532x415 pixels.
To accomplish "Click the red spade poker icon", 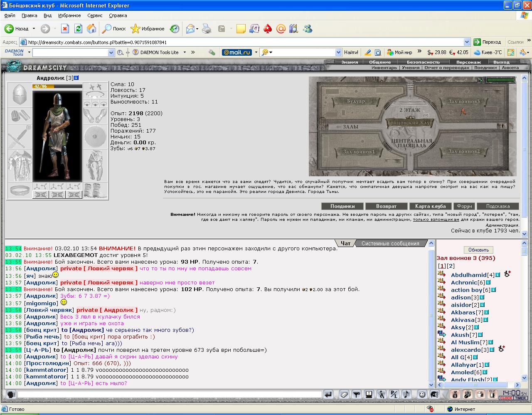I will click(268, 29).
